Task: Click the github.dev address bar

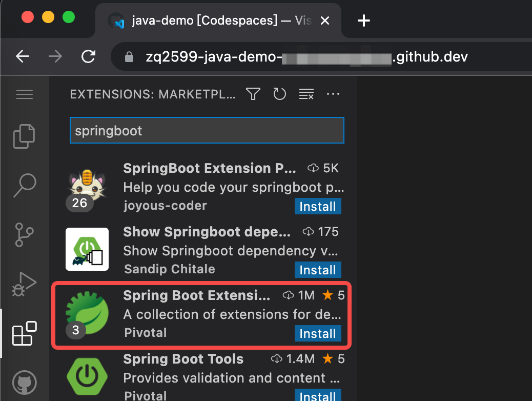Action: [321, 56]
